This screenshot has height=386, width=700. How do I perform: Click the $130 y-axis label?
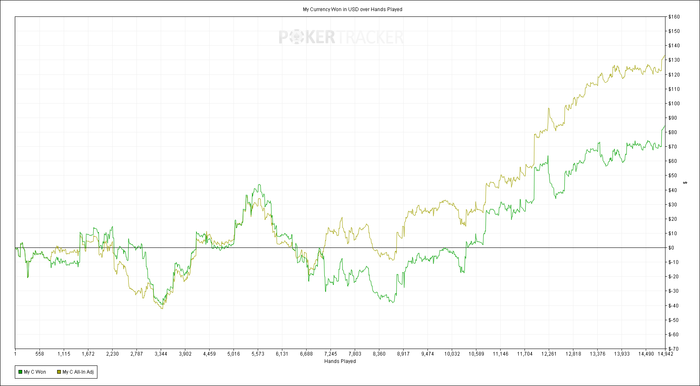coord(673,60)
